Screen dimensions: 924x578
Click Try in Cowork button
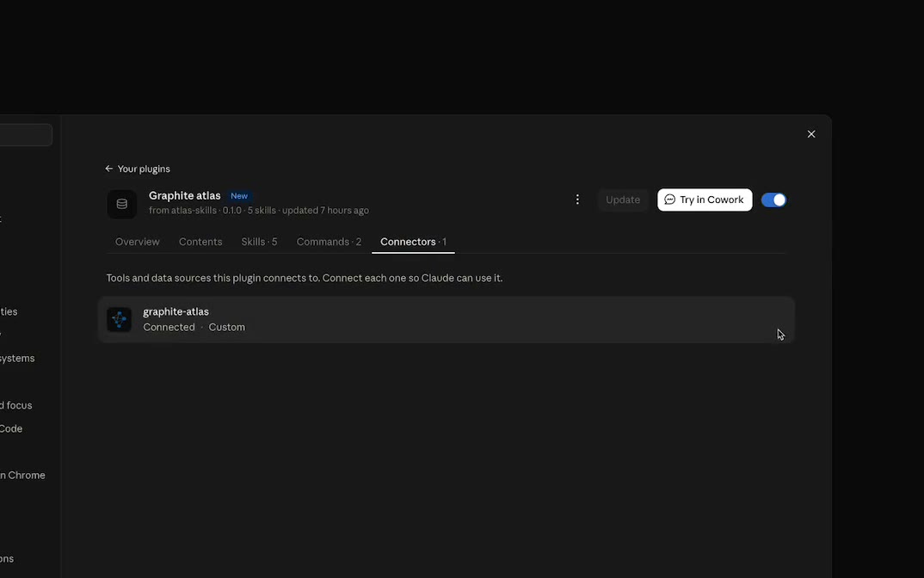click(705, 200)
